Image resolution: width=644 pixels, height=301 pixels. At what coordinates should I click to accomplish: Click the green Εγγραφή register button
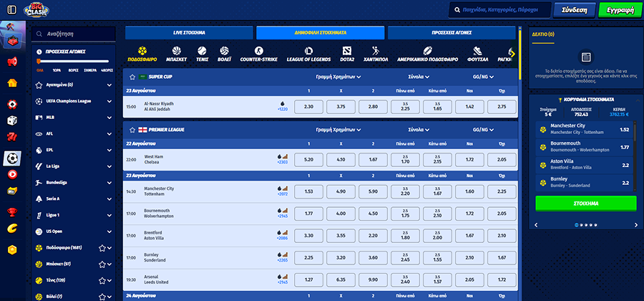point(620,10)
